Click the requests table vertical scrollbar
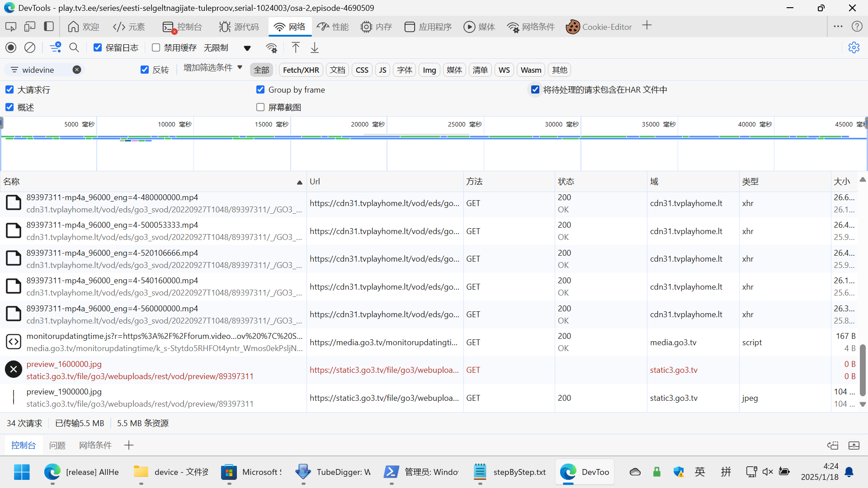This screenshot has height=488, width=868. pos(863,371)
